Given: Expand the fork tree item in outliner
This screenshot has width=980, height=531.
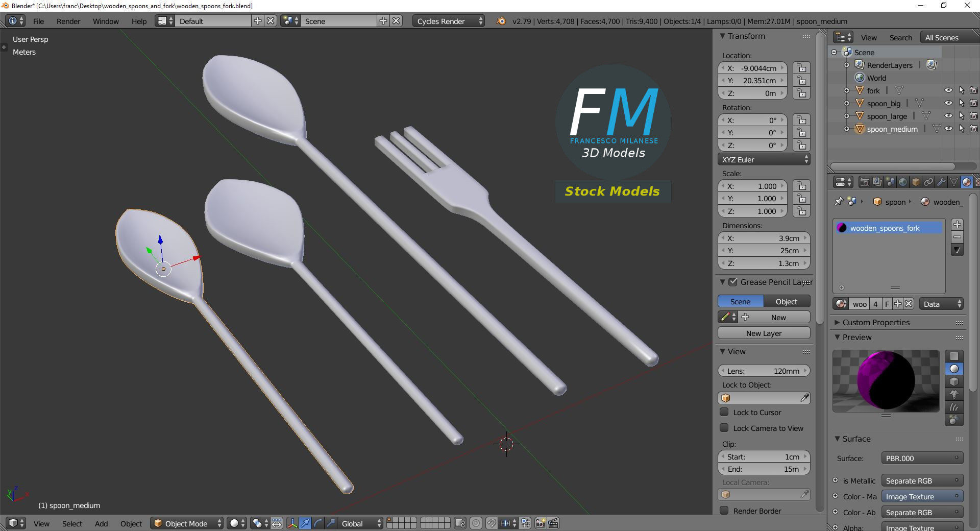Looking at the screenshot, I should click(847, 90).
